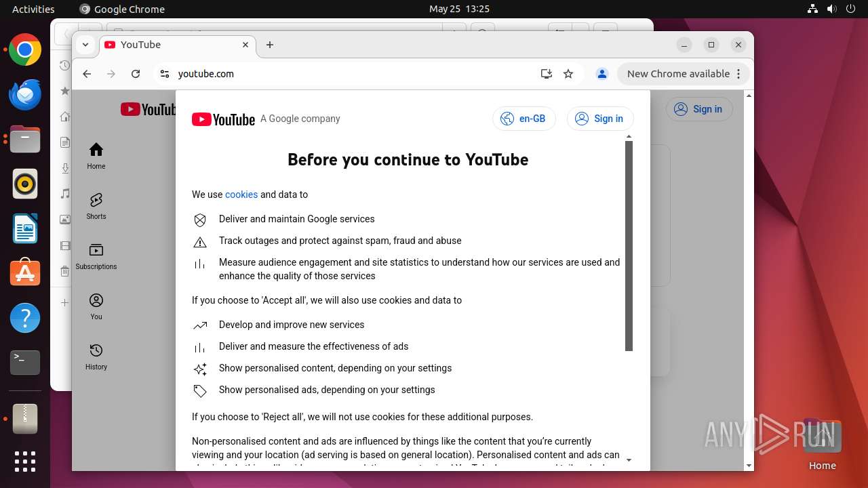Screen dimensions: 868x488
Task: Open Chrome profile avatar
Action: [x=601, y=74]
